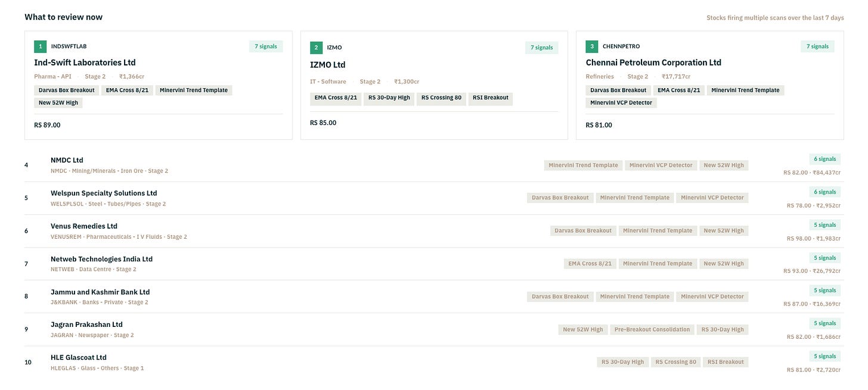Click RS Crossing 80 tag in HLE Glascoat row

click(676, 362)
